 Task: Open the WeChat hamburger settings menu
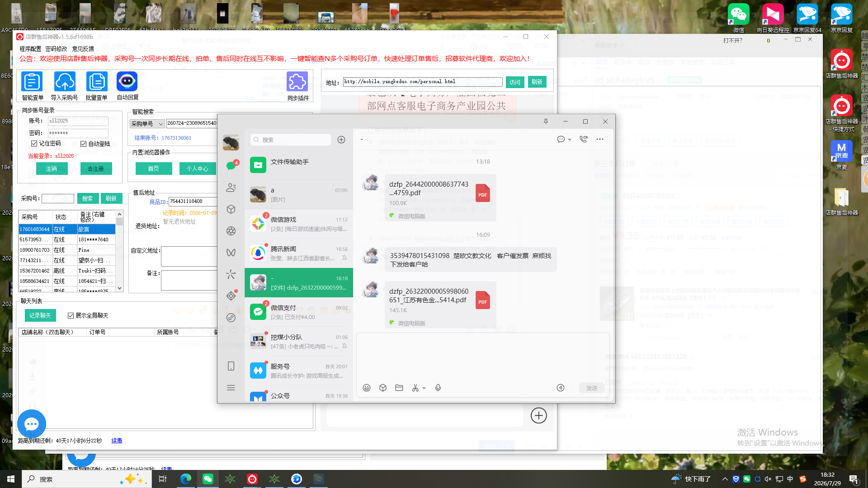pyautogui.click(x=231, y=388)
